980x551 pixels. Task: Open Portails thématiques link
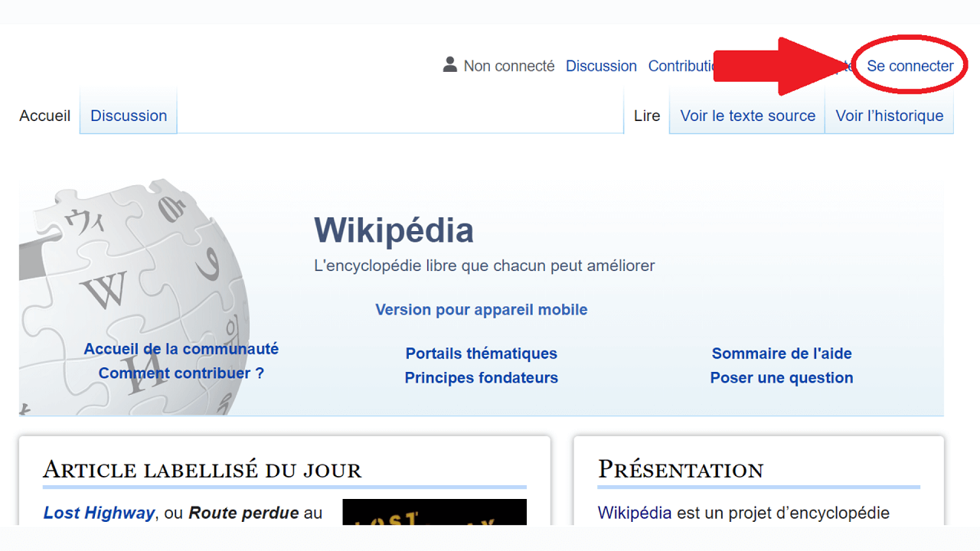pyautogui.click(x=482, y=354)
